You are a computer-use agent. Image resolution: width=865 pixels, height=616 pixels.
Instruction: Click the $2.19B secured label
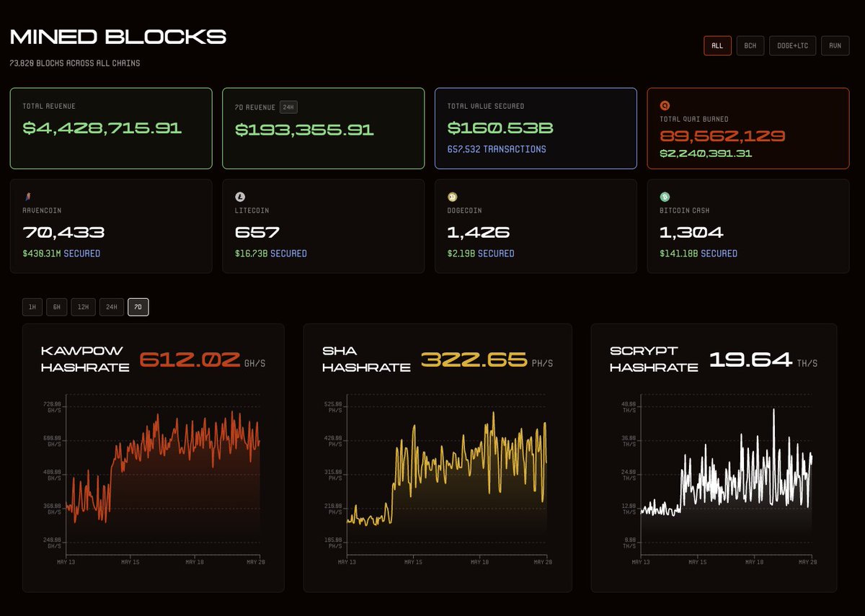pos(481,254)
